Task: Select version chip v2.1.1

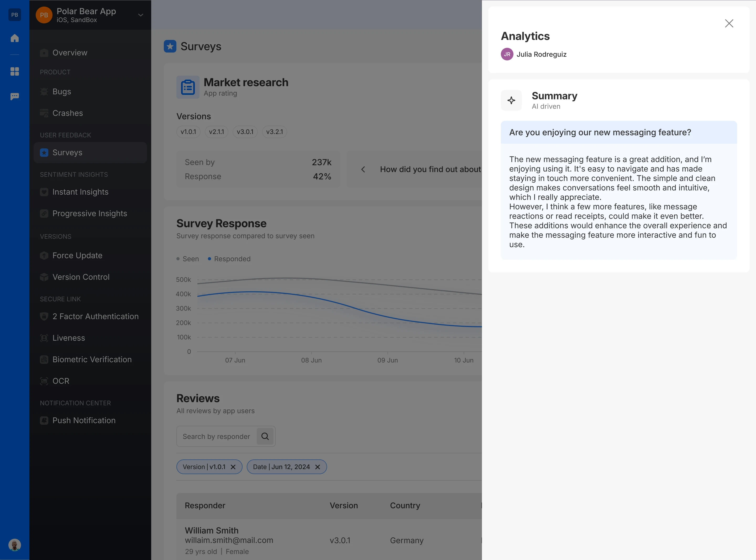Action: pyautogui.click(x=216, y=132)
